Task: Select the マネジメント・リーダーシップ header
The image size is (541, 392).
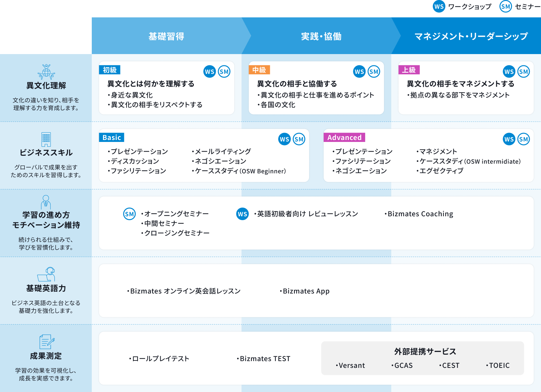Action: point(471,36)
